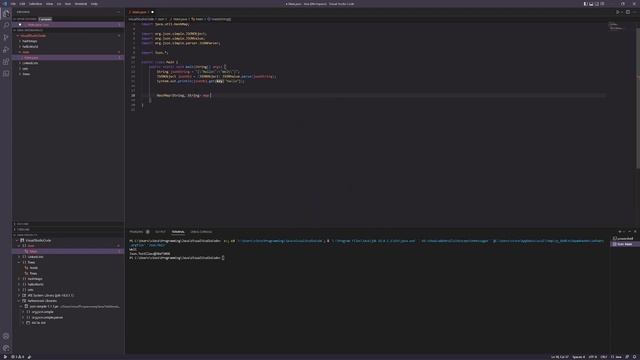Split the editor to the right
640x360 pixels.
click(628, 12)
